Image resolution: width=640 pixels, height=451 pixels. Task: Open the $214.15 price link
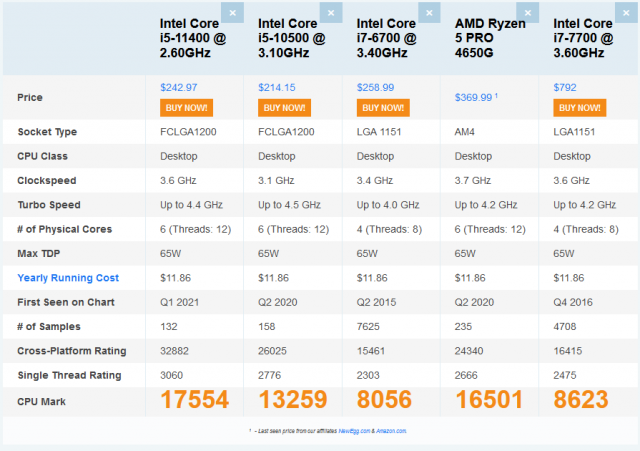[x=277, y=87]
